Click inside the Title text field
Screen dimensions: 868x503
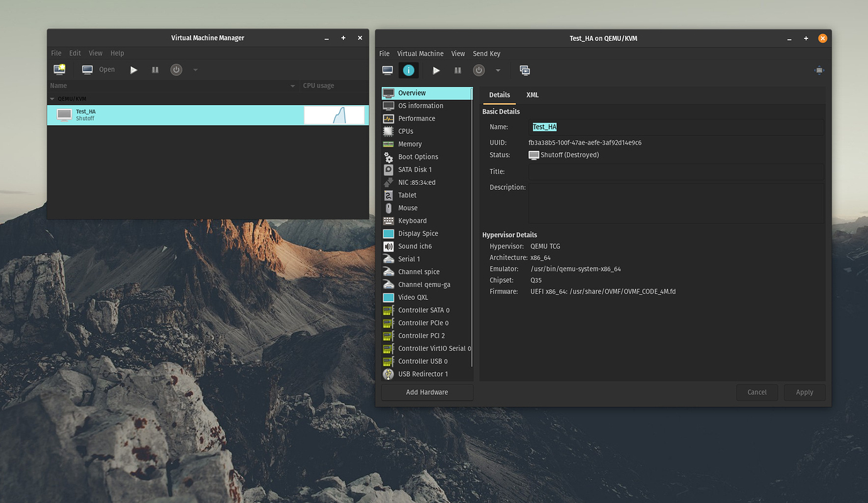pyautogui.click(x=676, y=171)
